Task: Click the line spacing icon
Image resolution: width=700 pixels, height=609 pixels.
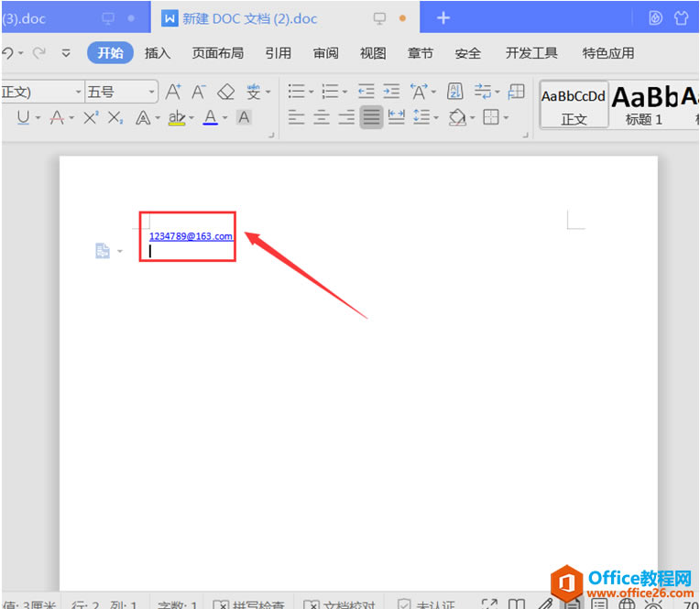Action: (x=421, y=117)
